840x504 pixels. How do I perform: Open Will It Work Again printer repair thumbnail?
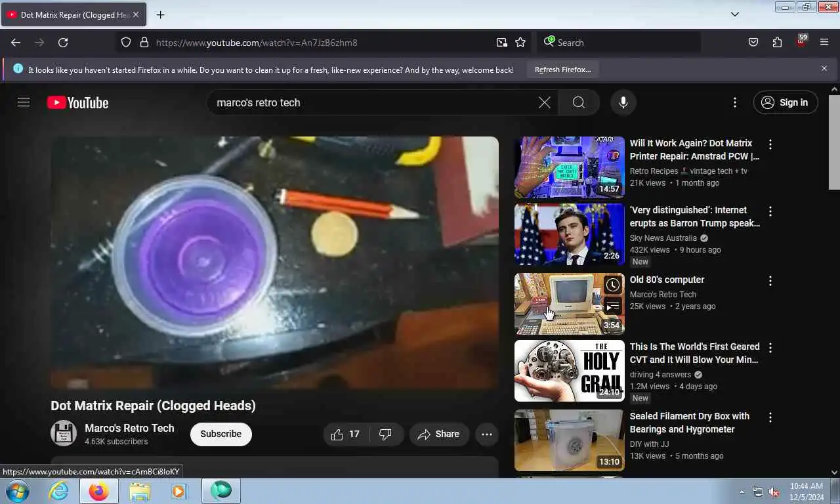pyautogui.click(x=569, y=167)
